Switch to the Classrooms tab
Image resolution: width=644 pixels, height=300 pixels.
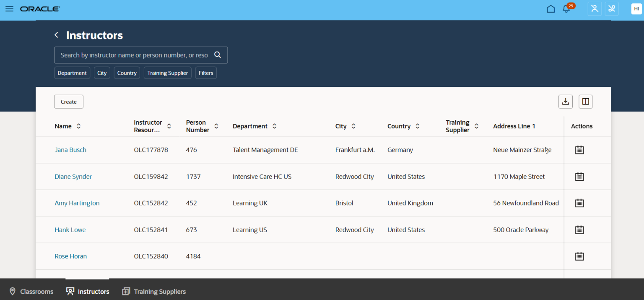click(x=31, y=291)
